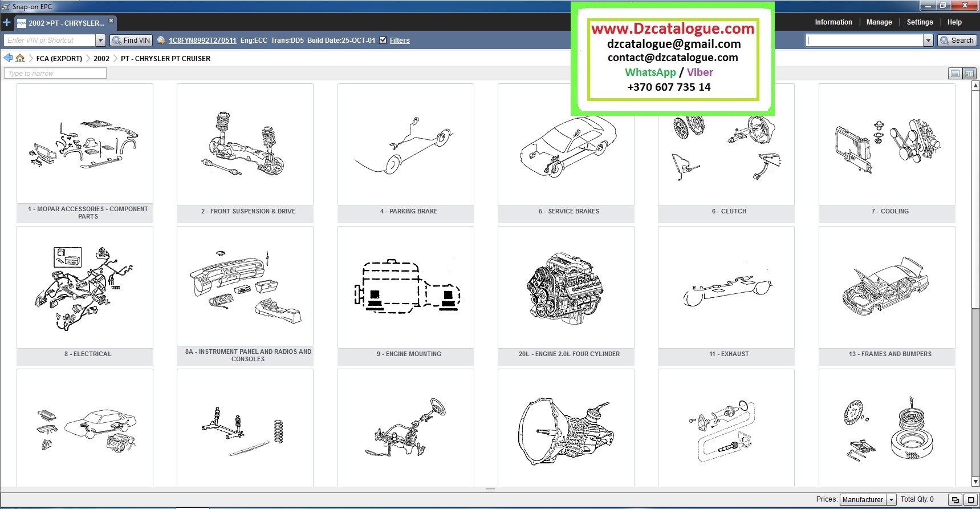
Task: Toggle the Filters checkbox
Action: pos(383,41)
